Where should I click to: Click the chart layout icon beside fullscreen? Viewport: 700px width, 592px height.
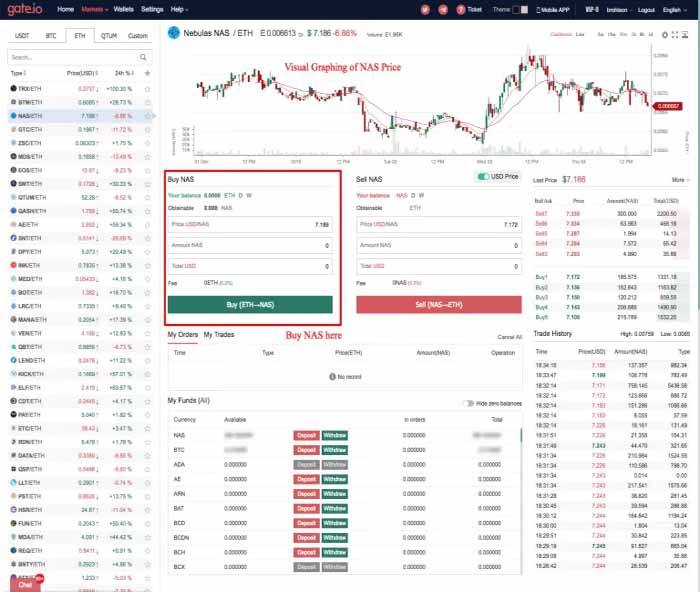[685, 35]
